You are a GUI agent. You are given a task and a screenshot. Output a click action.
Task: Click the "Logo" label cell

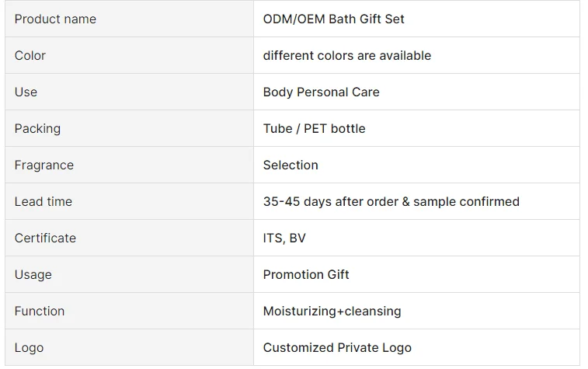point(29,347)
